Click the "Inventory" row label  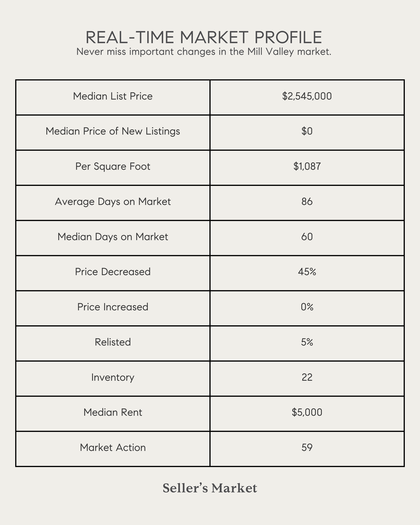pyautogui.click(x=113, y=377)
